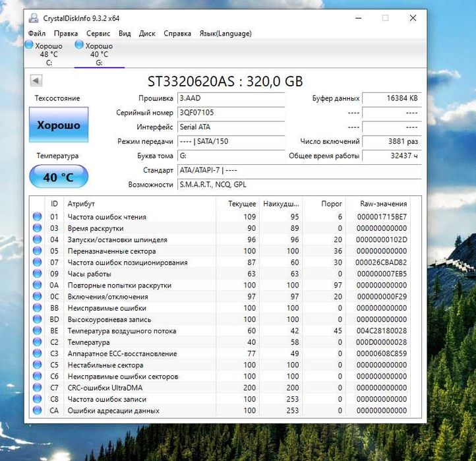
Task: Click raw value 000026CBAD82
Action: [381, 262]
